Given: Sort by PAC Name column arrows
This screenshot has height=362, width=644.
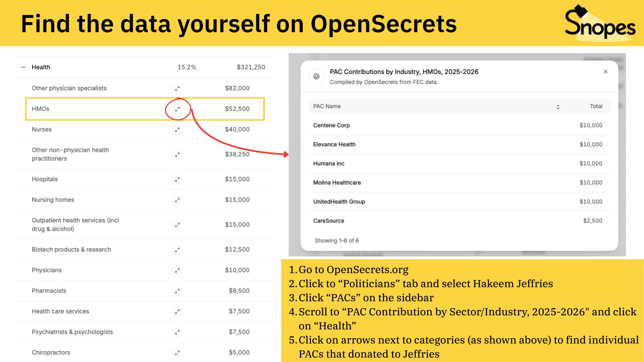Looking at the screenshot, I should (558, 107).
